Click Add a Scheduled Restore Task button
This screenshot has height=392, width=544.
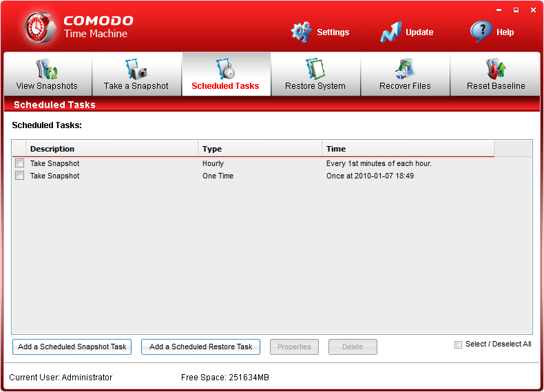tap(200, 347)
